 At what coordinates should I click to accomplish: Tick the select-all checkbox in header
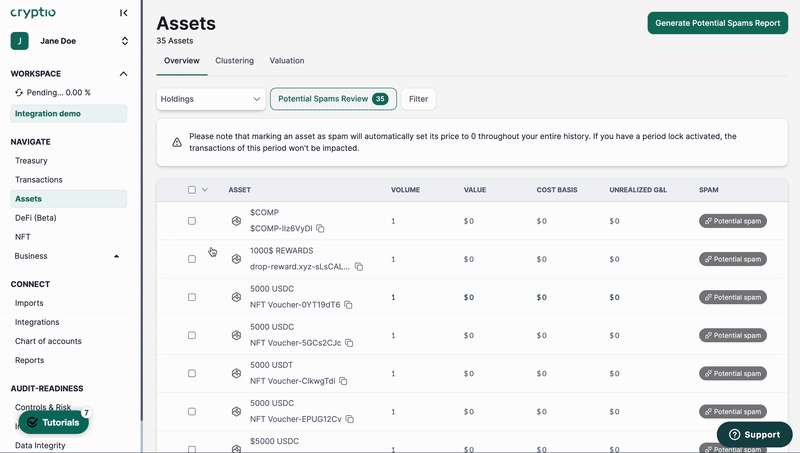point(192,190)
